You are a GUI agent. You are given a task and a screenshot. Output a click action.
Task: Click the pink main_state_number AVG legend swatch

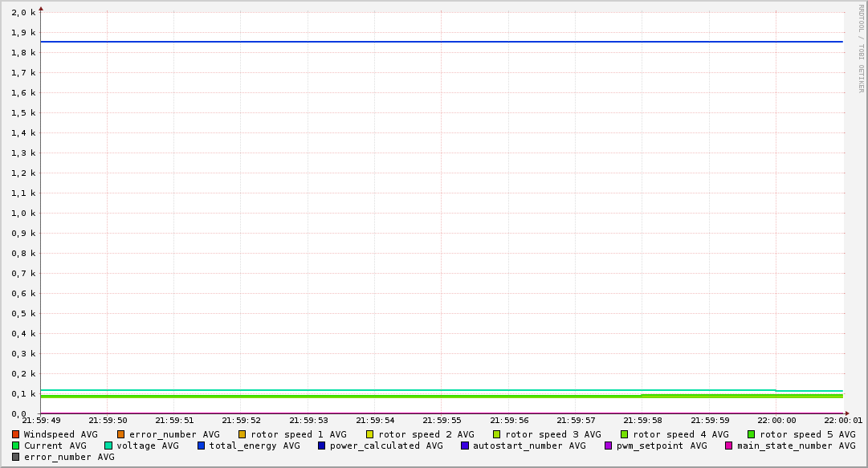(729, 446)
